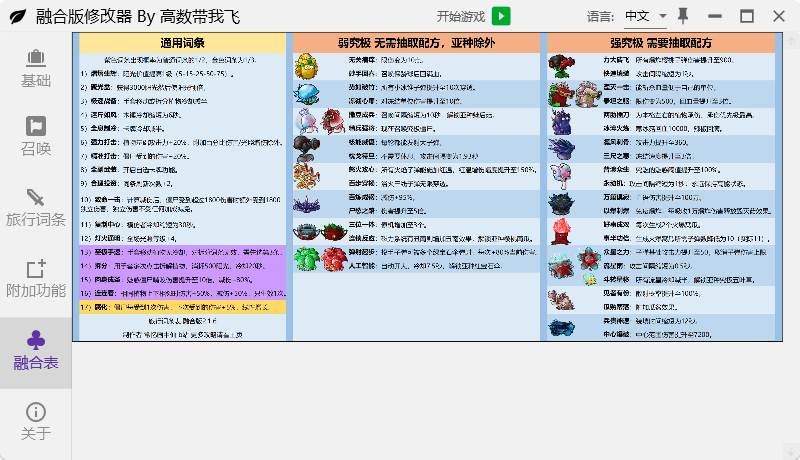Click the beige beast plant thumbnail

[x=588, y=94]
